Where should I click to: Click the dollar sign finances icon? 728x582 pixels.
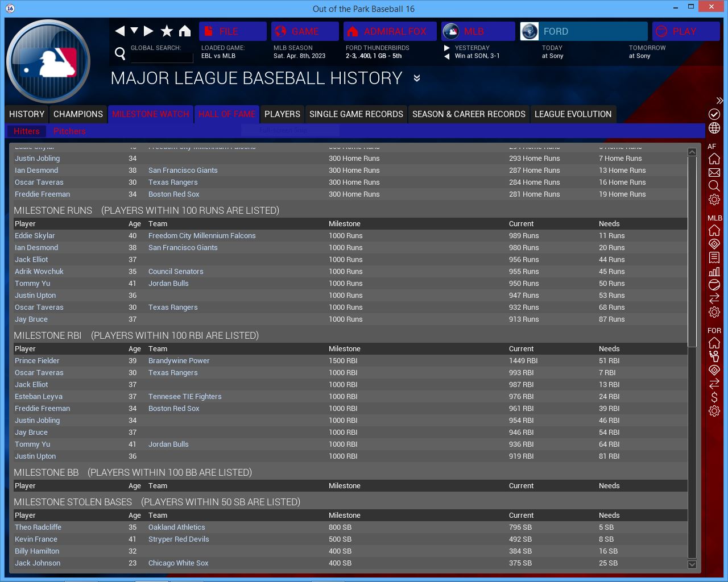pos(714,397)
